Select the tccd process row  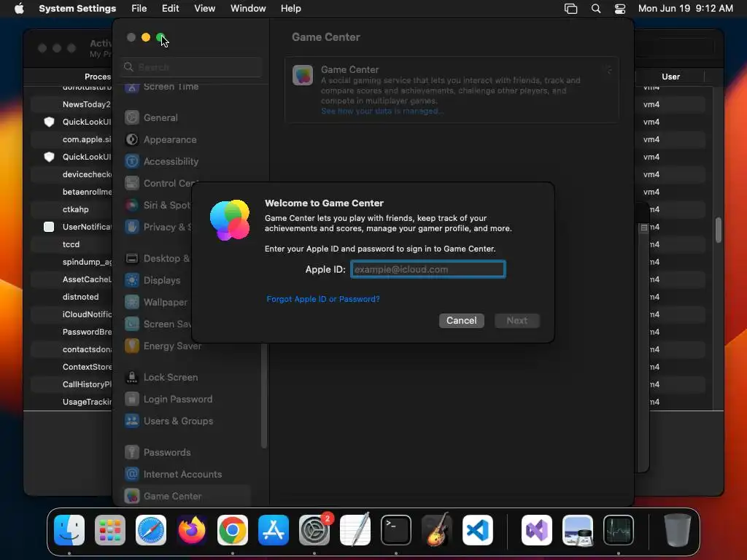point(71,244)
